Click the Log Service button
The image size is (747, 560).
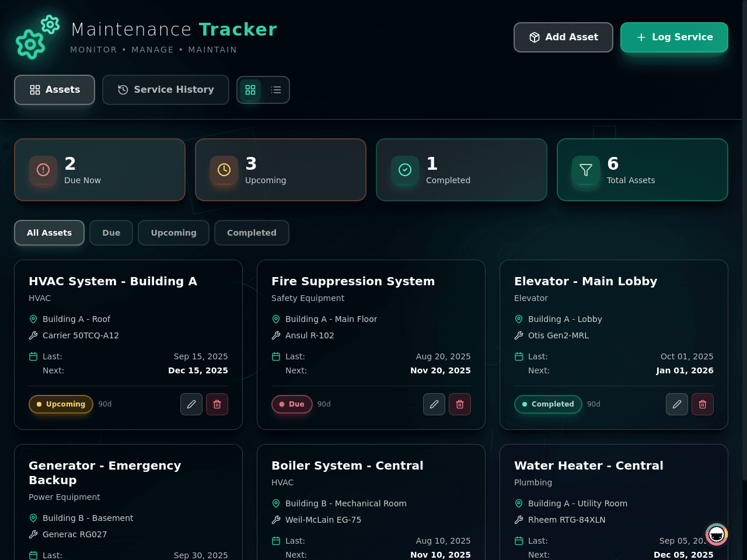(x=674, y=37)
